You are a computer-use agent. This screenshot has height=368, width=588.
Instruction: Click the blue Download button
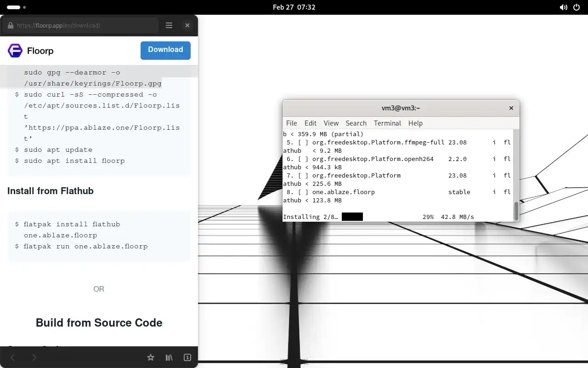point(165,50)
